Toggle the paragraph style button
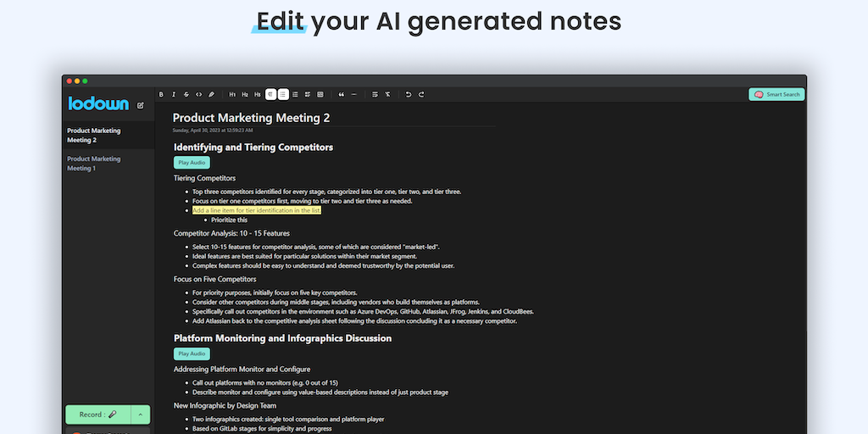The image size is (868, 434). (270, 95)
